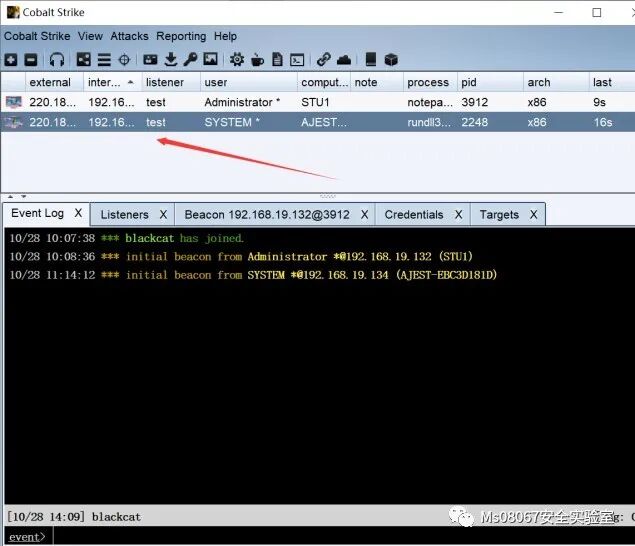
Task: Click the chain link Host File icon
Action: coord(324,60)
